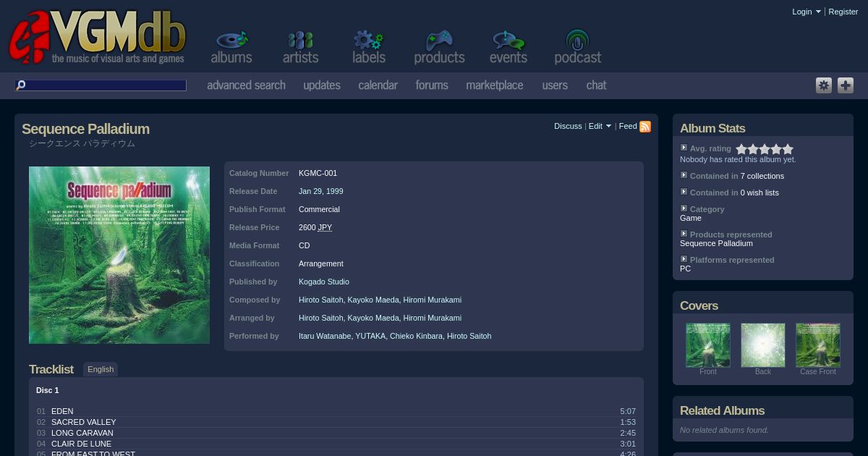The height and width of the screenshot is (456, 868).
Task: Open the Kogado Studio publisher link
Action: [x=323, y=282]
